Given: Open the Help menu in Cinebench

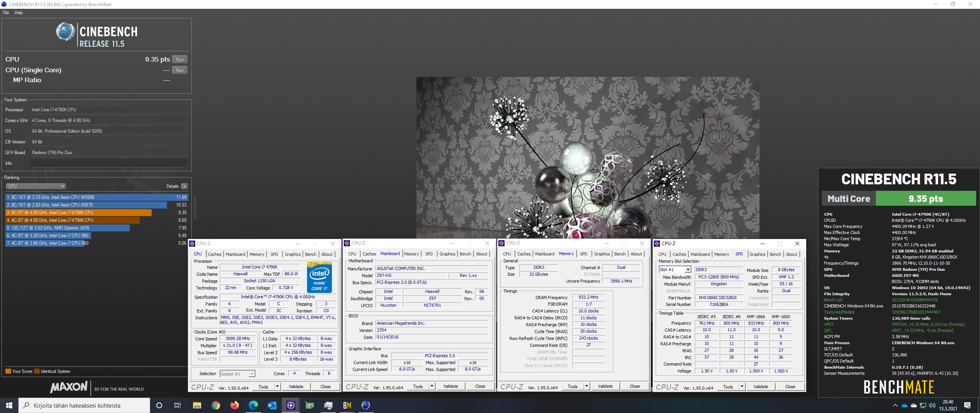Looking at the screenshot, I should (18, 13).
